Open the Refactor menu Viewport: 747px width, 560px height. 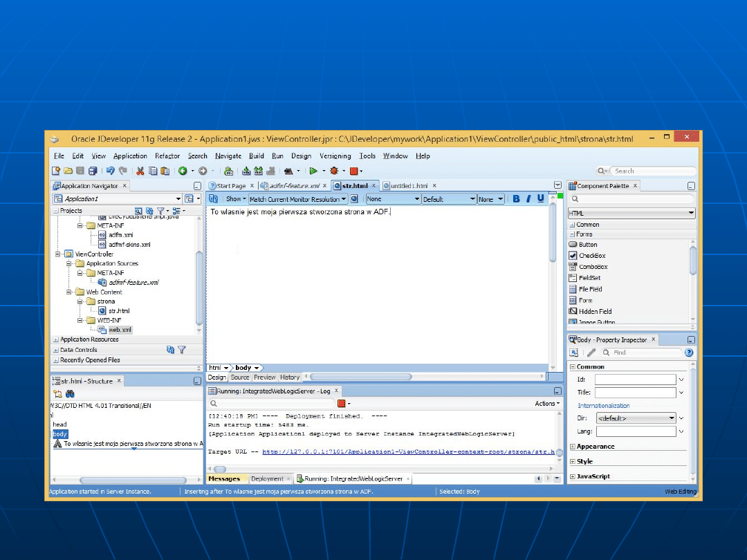click(167, 156)
